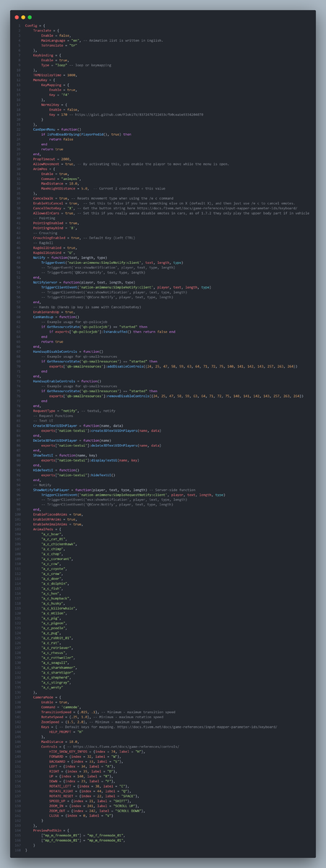Select the 'Config = {' opening line
This screenshot has height=868, width=326.
click(x=35, y=25)
